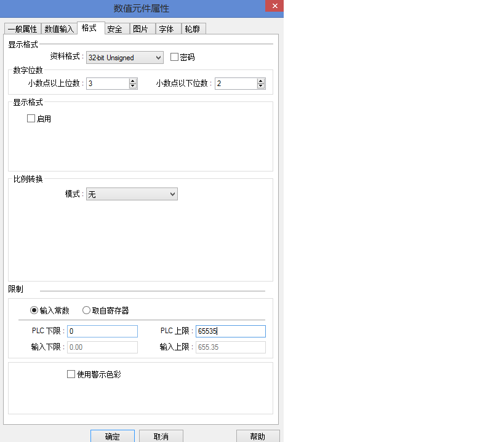The width and height of the screenshot is (504, 442).
Task: Close the 数值元件属性 dialog window
Action: 274,6
